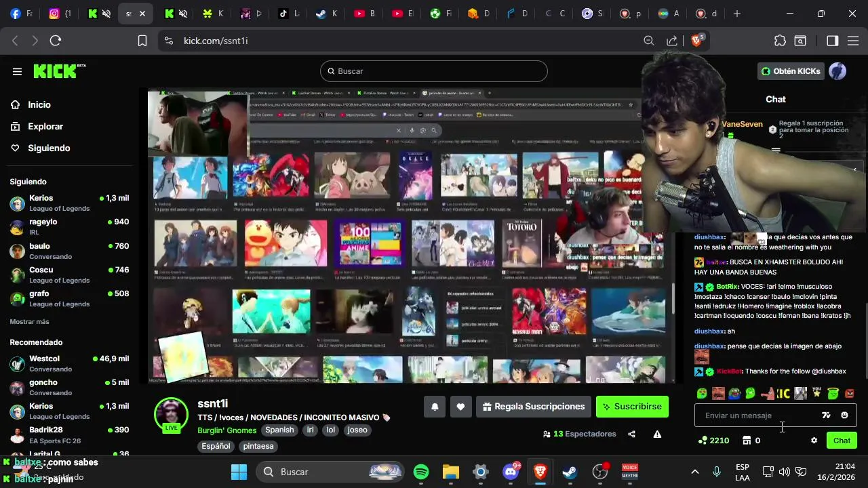
Task: Select the Spanish tag
Action: point(279,430)
